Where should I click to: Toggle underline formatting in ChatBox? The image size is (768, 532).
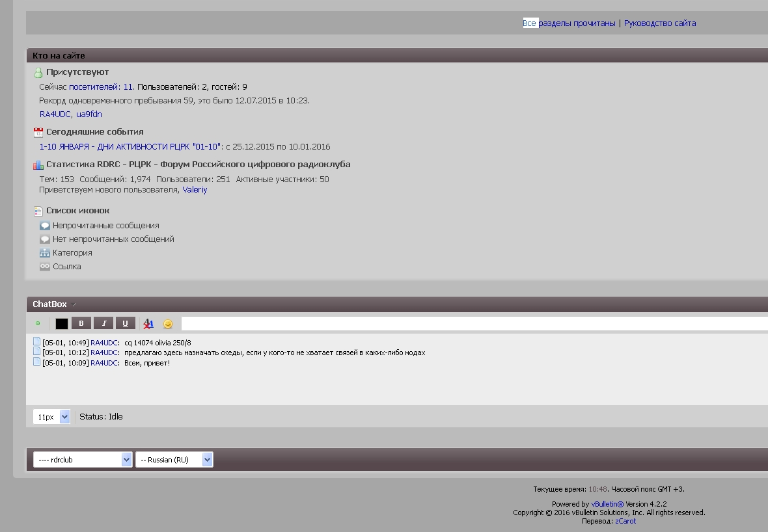tap(125, 323)
